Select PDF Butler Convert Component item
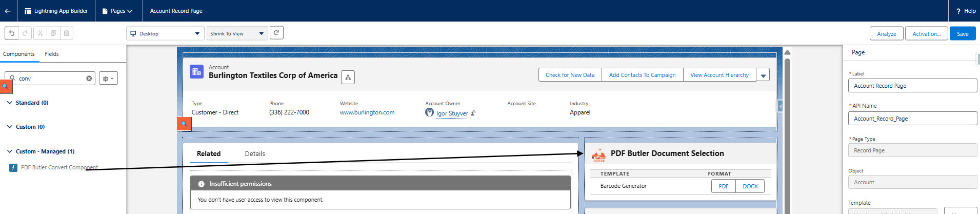 (59, 167)
